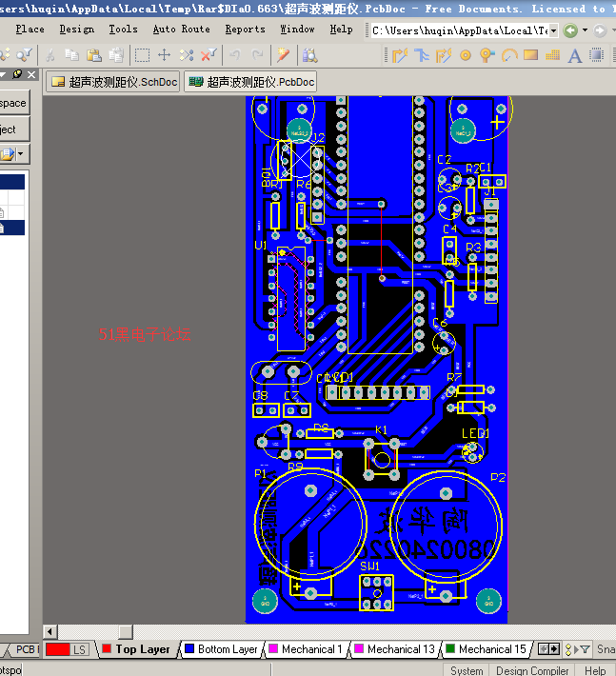Click the horizontal scrollbar thumb

coord(126,632)
